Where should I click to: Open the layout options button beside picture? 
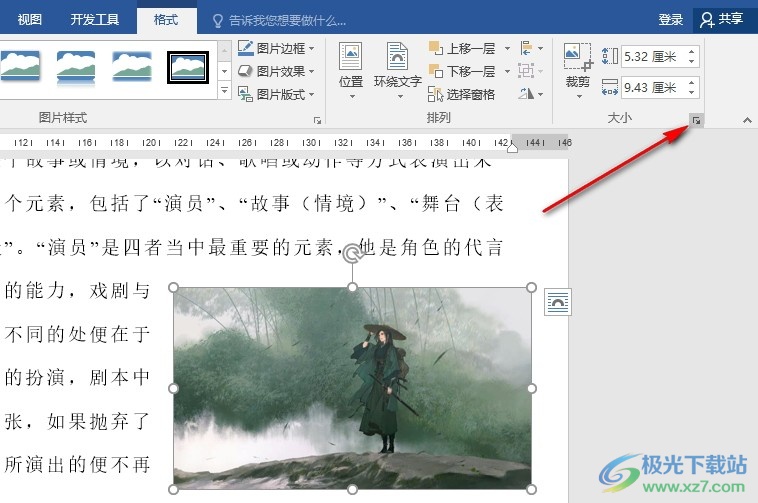(557, 302)
